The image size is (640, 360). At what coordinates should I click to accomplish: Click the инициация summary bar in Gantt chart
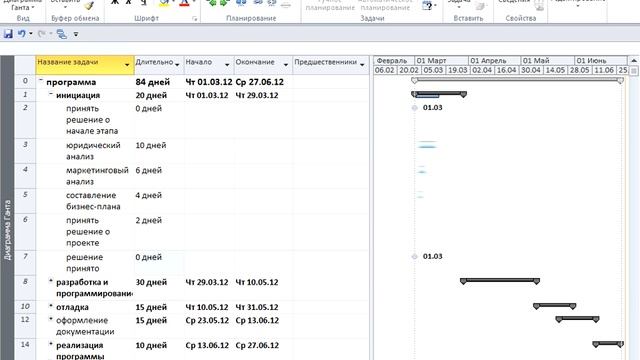click(439, 94)
